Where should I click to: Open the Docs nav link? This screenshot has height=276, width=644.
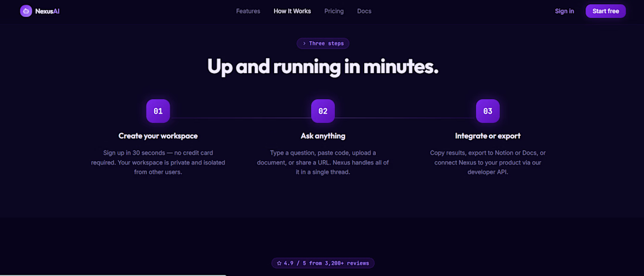pos(364,11)
